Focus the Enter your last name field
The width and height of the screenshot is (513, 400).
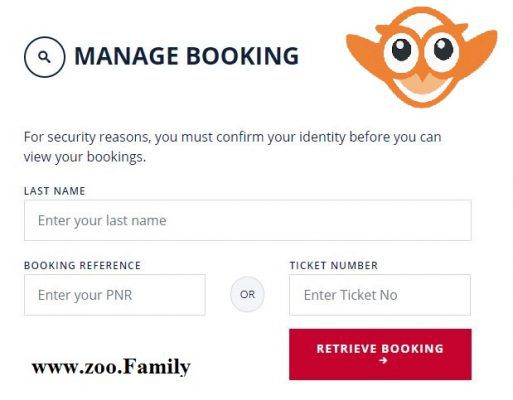[x=248, y=220]
